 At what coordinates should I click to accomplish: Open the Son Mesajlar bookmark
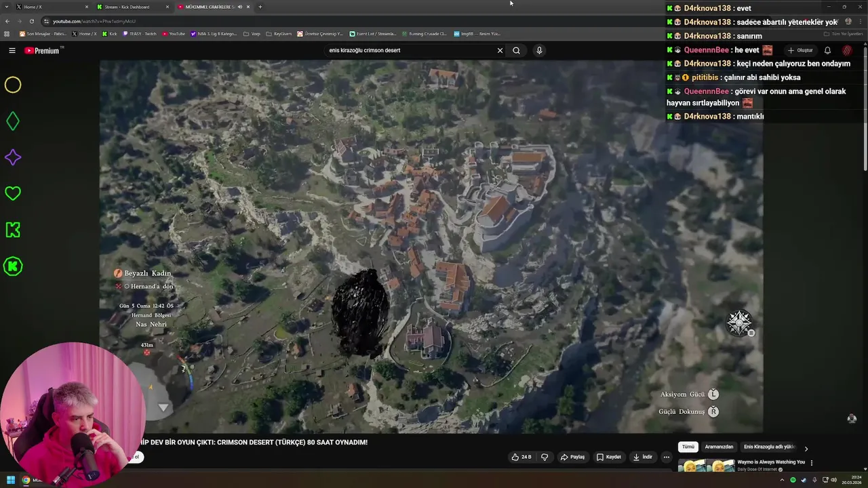click(43, 34)
